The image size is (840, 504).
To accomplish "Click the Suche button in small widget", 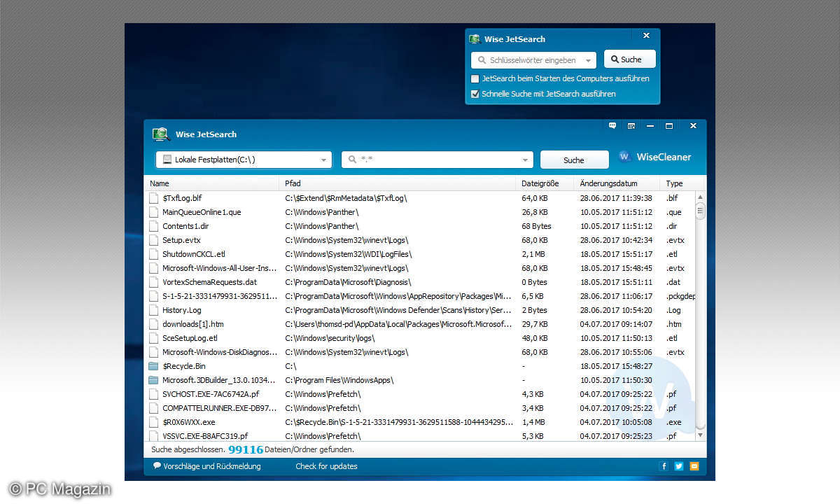I will [630, 59].
